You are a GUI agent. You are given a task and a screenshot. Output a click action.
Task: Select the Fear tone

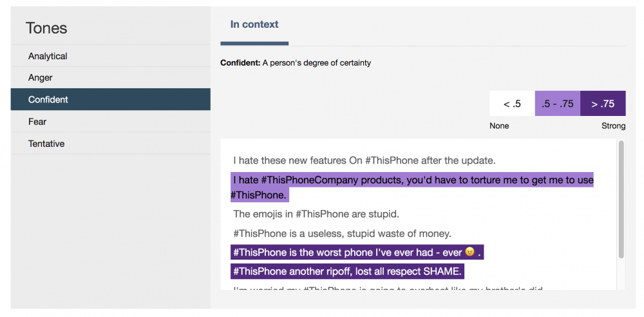click(x=111, y=121)
